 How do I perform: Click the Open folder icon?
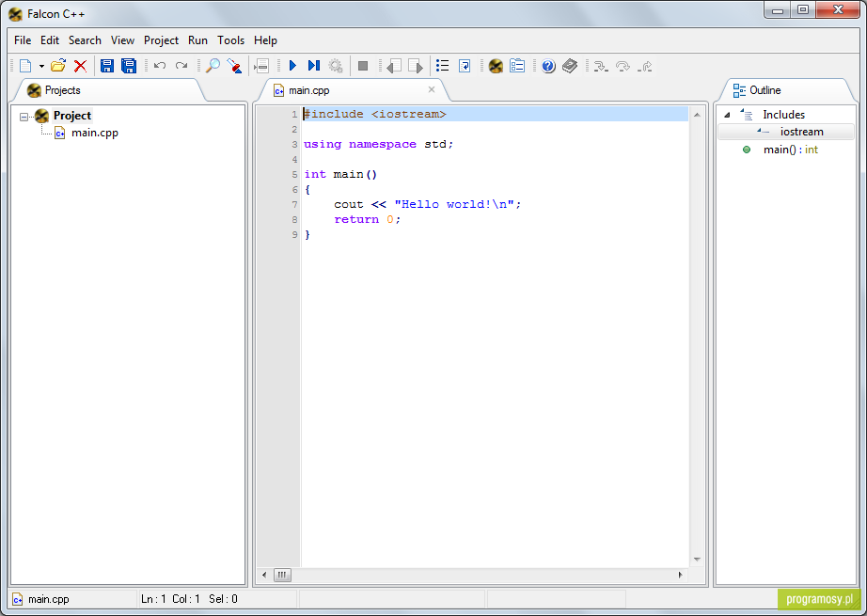pos(58,66)
